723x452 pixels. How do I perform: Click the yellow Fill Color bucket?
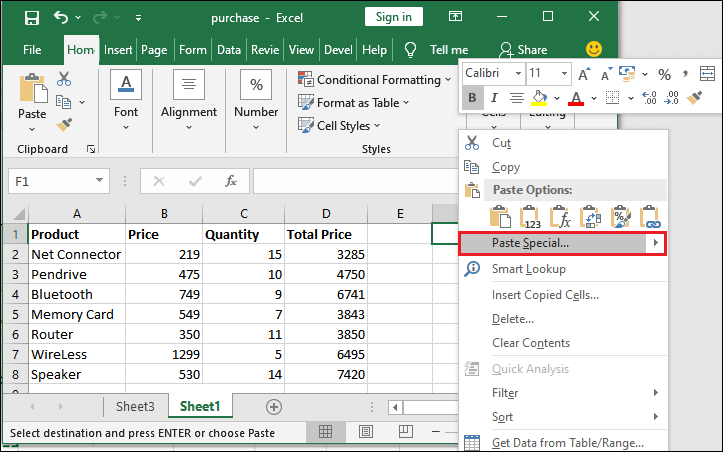[539, 98]
